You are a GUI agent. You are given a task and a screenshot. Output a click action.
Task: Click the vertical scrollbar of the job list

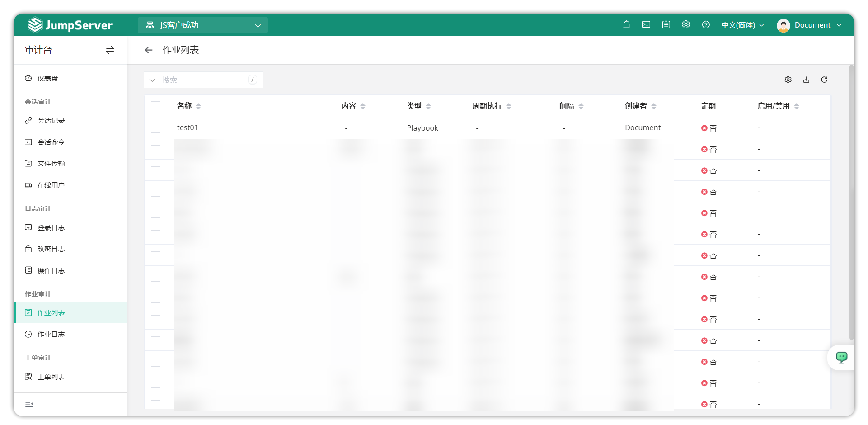click(x=852, y=202)
